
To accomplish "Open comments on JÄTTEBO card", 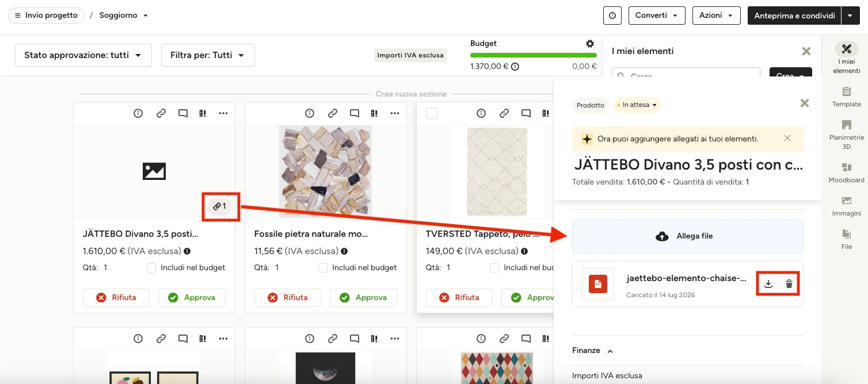I will (183, 113).
